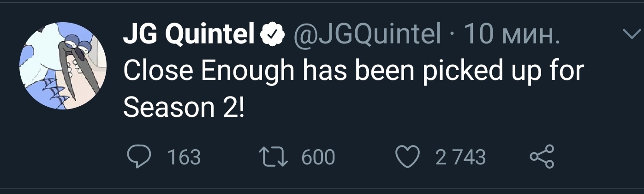The height and width of the screenshot is (194, 644).
Task: Open the share icon for this tweet
Action: coord(542,157)
